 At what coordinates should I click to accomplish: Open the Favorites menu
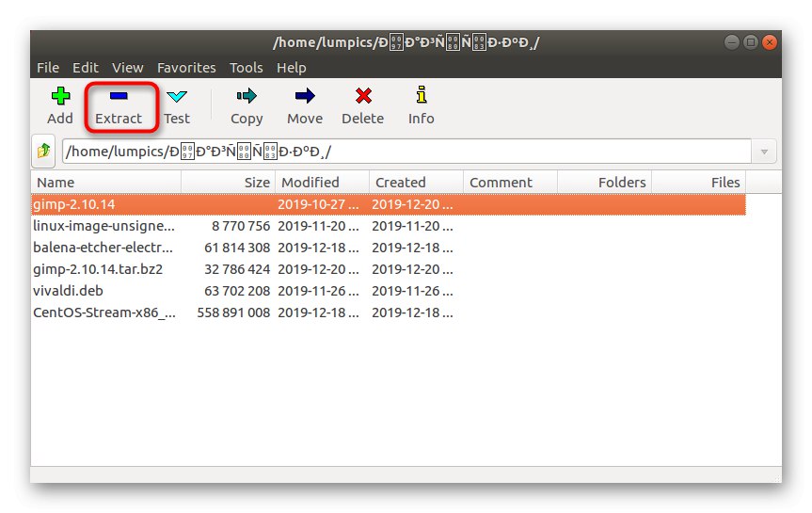click(186, 68)
